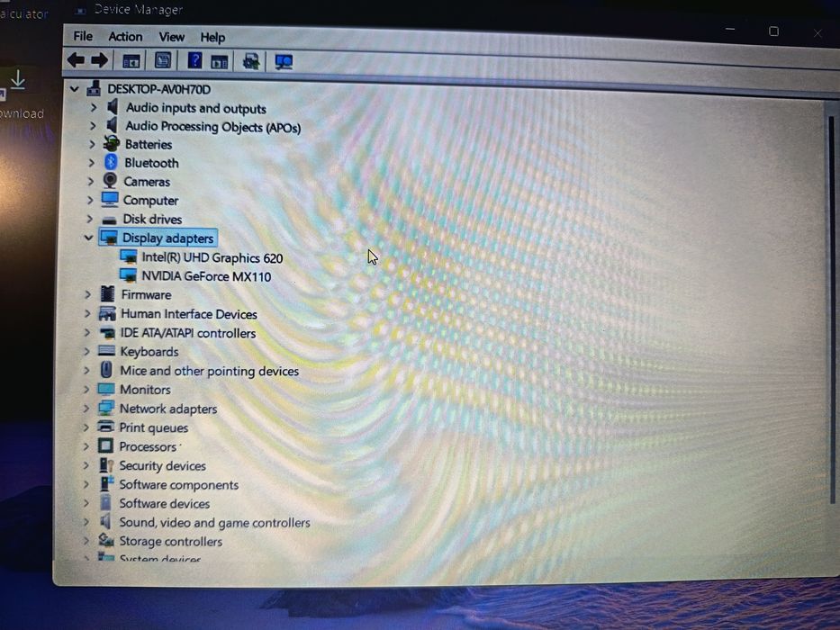Select the Monitors label
This screenshot has width=840, height=630.
coord(145,390)
